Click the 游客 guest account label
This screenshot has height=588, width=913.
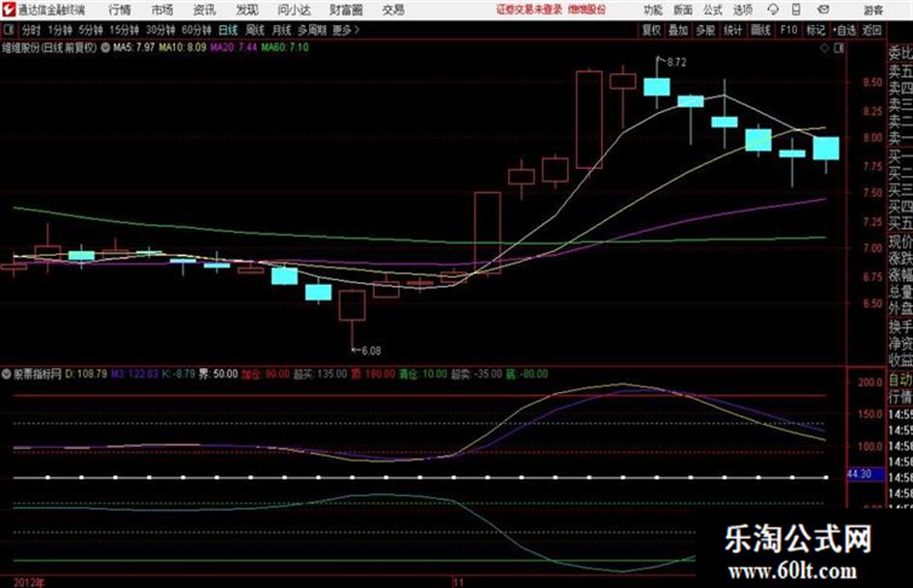[x=872, y=10]
